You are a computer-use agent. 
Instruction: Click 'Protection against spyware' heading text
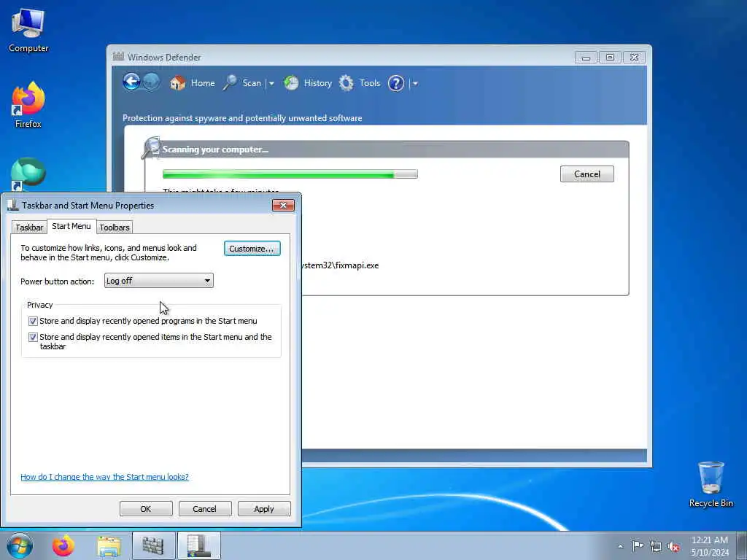coord(242,118)
